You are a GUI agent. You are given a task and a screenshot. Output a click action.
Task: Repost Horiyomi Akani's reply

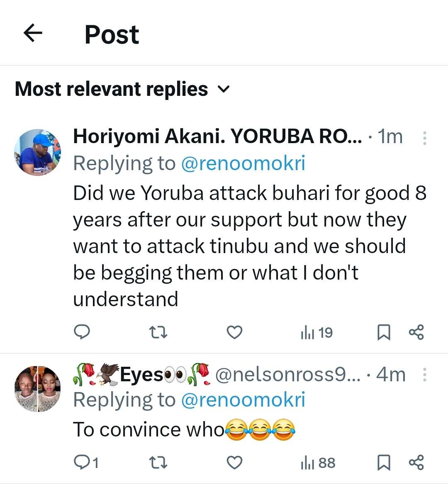click(158, 332)
